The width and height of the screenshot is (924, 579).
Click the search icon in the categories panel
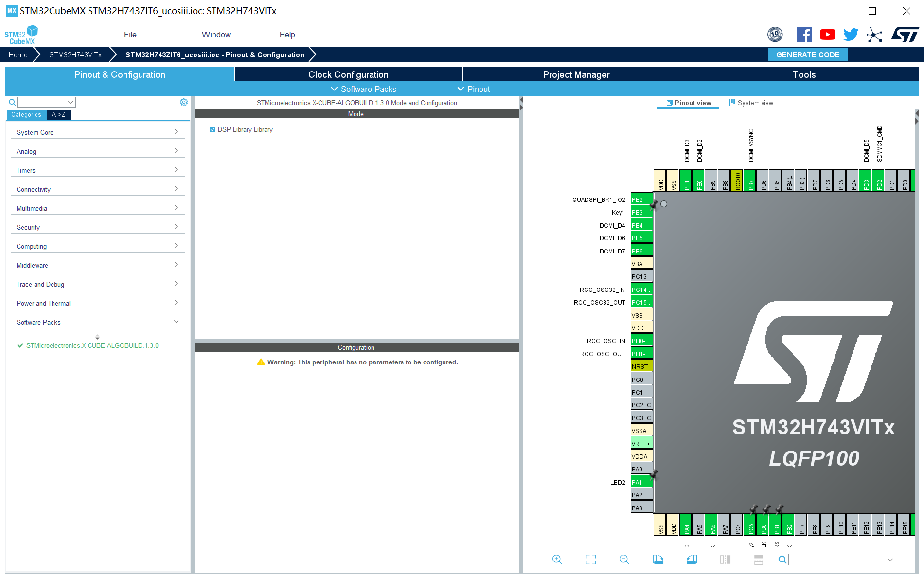12,102
